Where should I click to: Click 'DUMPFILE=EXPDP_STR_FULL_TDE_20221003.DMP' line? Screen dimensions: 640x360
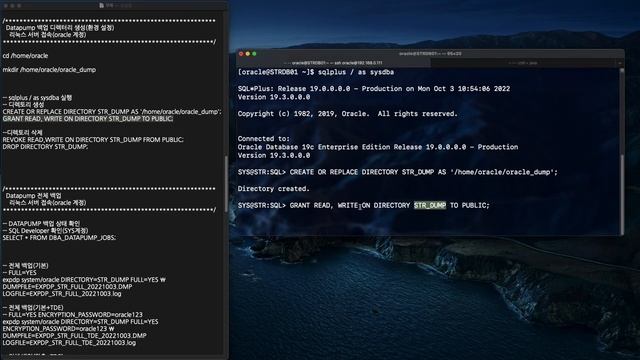[x=74, y=336]
